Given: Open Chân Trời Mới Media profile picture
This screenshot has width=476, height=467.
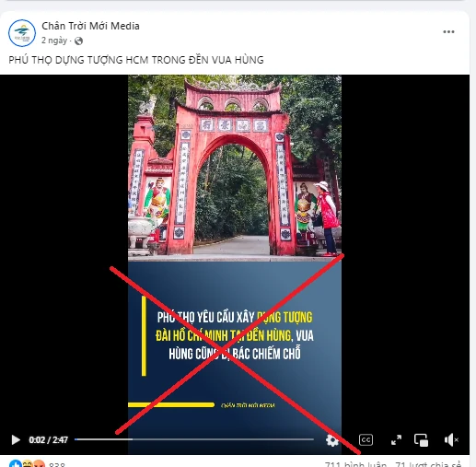Looking at the screenshot, I should (x=22, y=33).
